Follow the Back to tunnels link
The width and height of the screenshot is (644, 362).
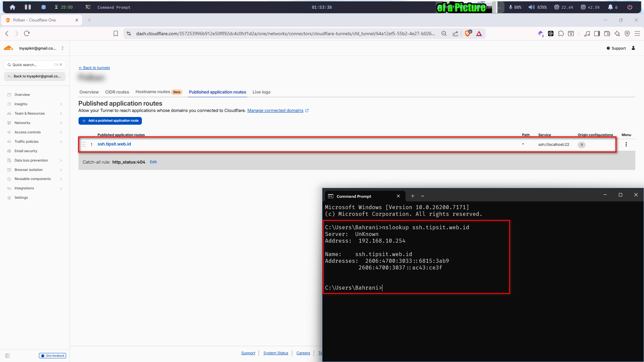[x=94, y=68]
